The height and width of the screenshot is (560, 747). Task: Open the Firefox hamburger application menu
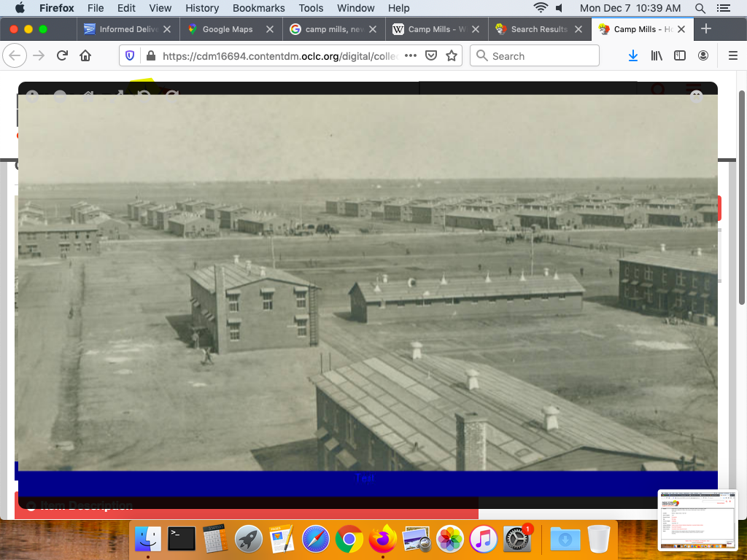[732, 56]
